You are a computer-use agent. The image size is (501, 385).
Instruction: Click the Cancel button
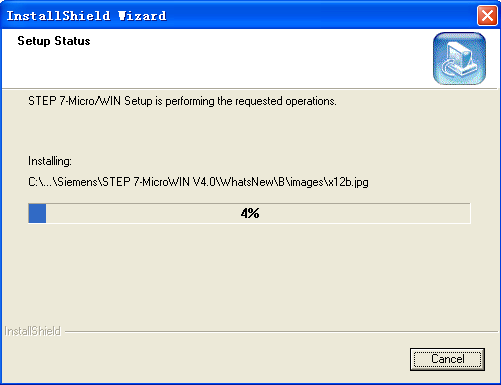447,359
